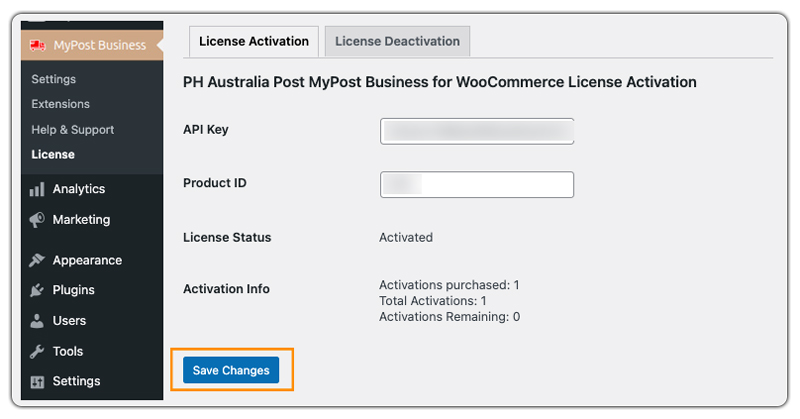The image size is (800, 419).
Task: Click the MyPost Business truck icon
Action: 37,45
